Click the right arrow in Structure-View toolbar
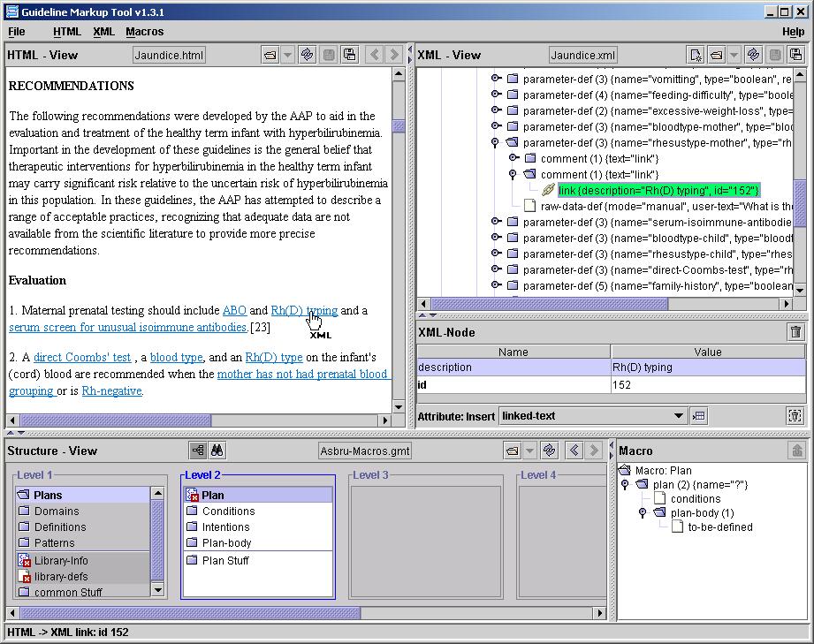Image resolution: width=814 pixels, height=644 pixels. coord(594,451)
